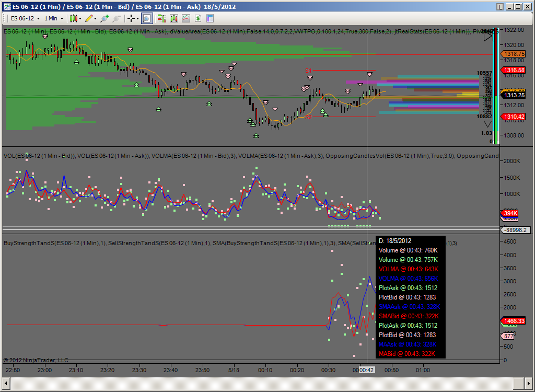Click the right-pointing triangle marker near 1322.00
535x392 pixels.
coord(487,37)
